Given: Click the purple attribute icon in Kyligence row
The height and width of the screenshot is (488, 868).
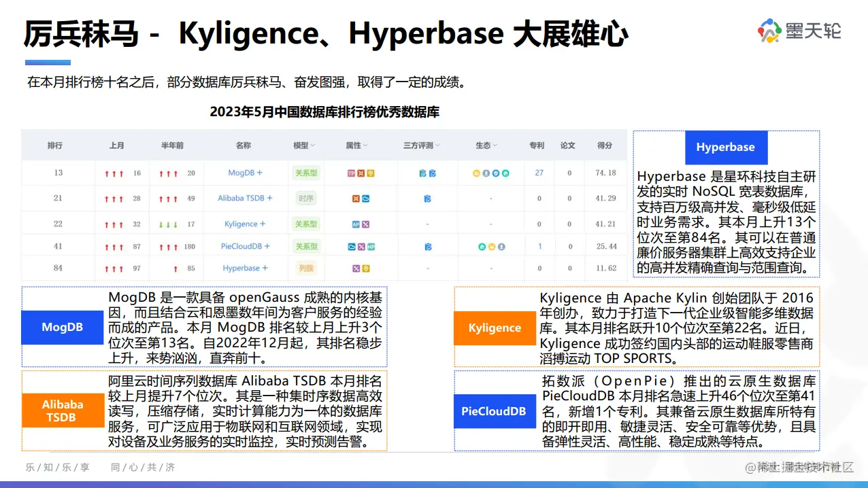Looking at the screenshot, I should [x=365, y=224].
